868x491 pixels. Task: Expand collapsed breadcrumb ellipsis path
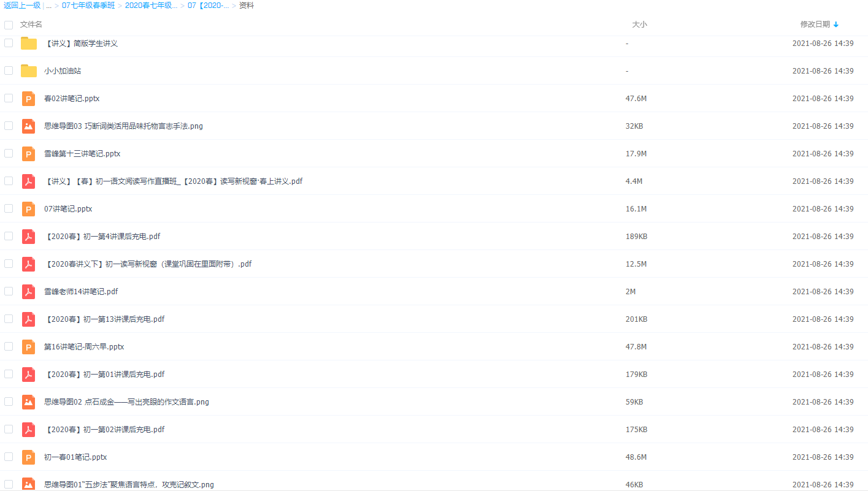(x=48, y=6)
